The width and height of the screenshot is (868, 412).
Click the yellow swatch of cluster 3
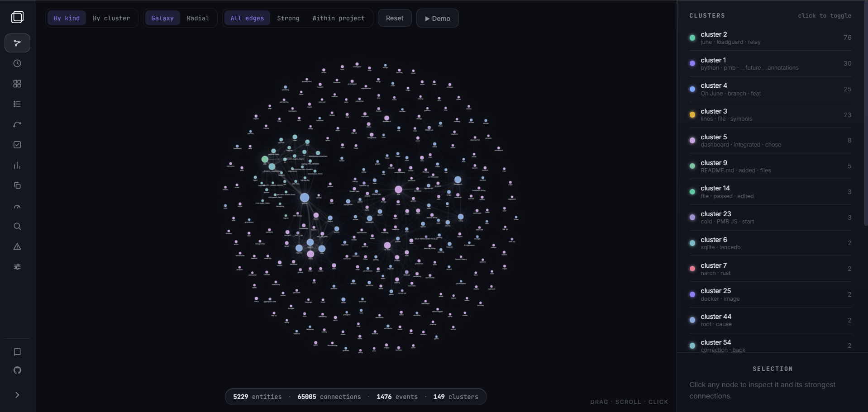(692, 115)
